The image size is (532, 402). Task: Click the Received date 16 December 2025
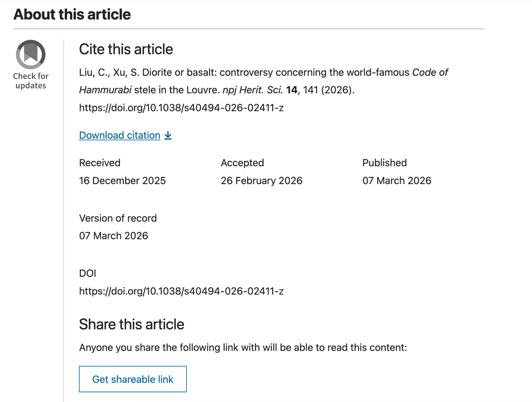point(122,181)
